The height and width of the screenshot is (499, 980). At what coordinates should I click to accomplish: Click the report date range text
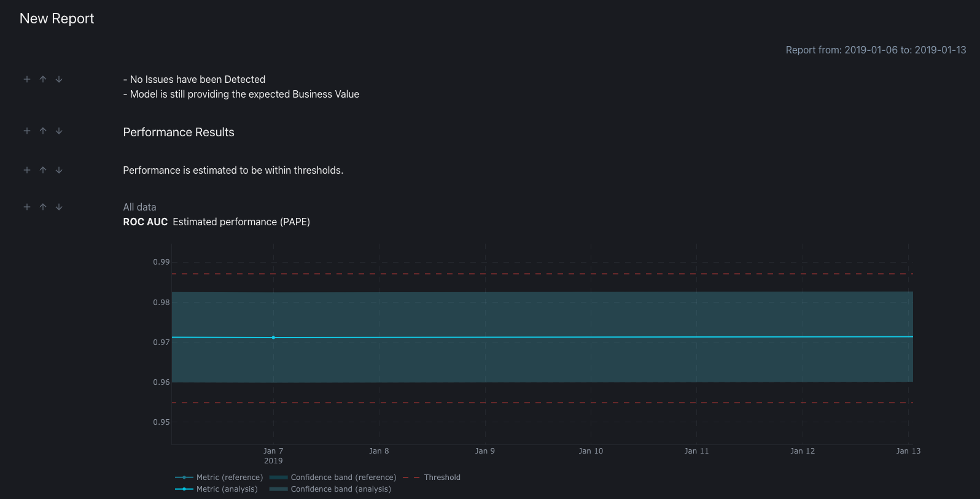876,50
